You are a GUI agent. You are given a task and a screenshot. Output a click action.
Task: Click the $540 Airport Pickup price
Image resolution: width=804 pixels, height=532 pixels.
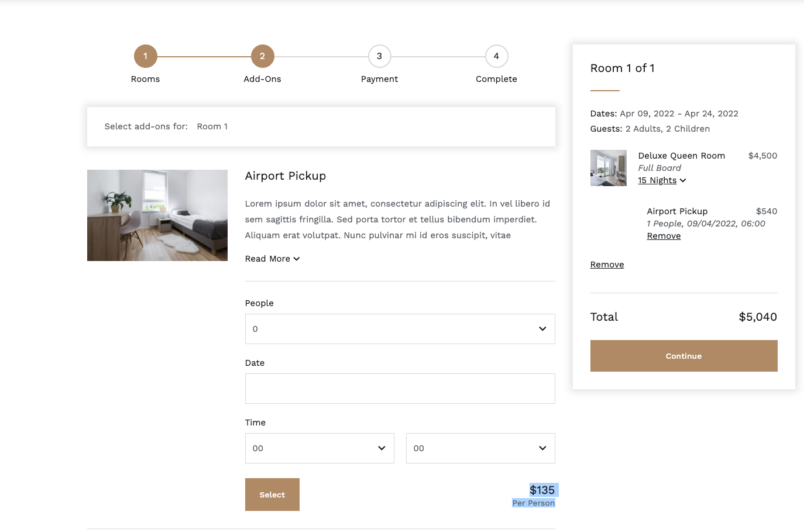[767, 211]
